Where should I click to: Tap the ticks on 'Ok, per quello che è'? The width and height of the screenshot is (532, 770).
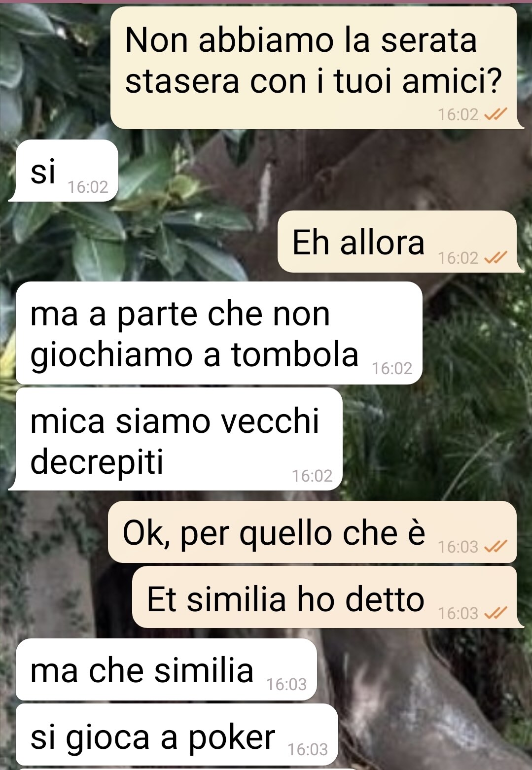coord(496,547)
